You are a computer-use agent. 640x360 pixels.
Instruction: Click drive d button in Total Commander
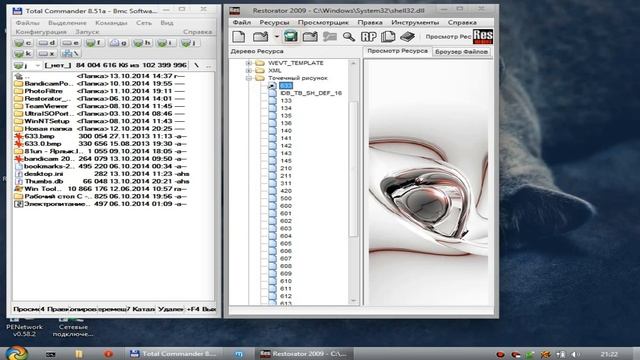[47, 43]
